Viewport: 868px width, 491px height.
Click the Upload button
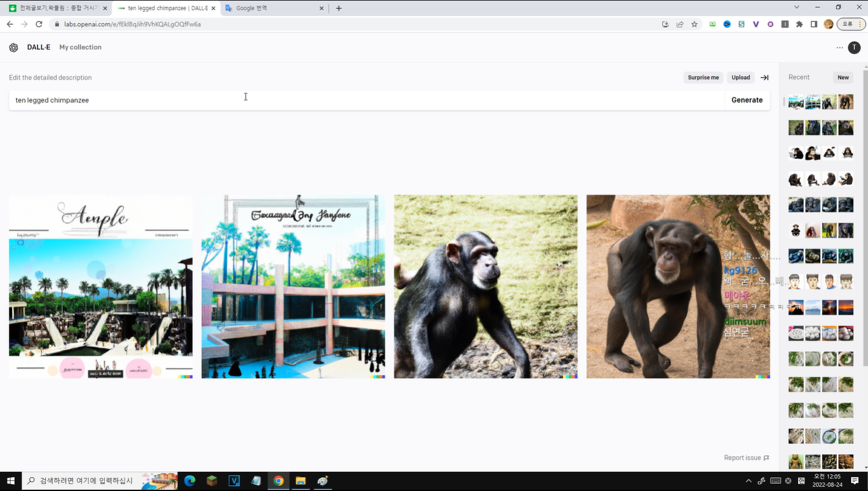741,77
